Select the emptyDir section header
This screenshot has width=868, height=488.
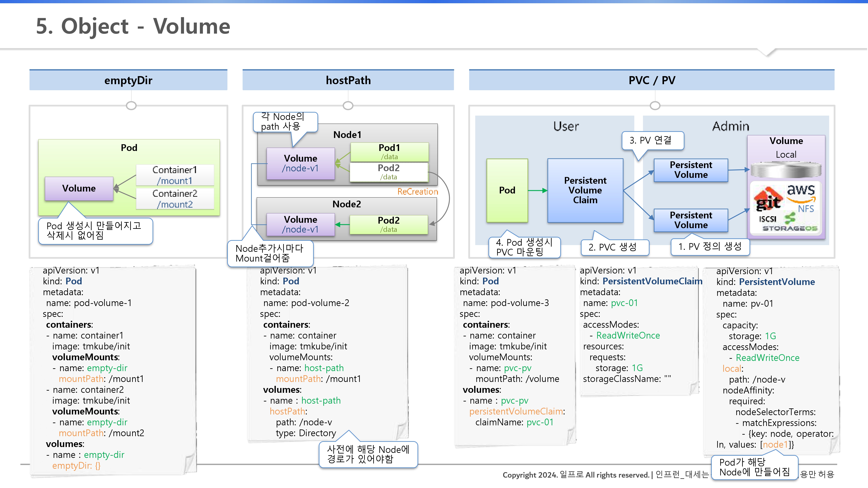[128, 80]
